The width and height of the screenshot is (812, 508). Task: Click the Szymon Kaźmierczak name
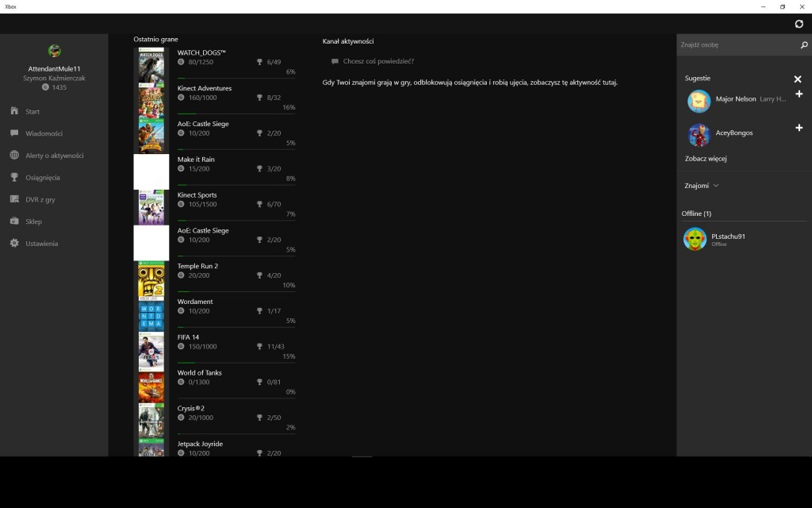point(55,79)
